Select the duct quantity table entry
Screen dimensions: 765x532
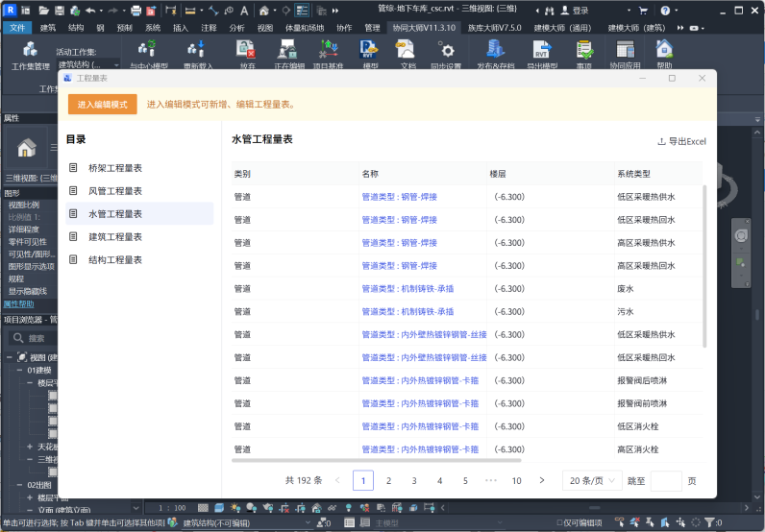tap(114, 190)
